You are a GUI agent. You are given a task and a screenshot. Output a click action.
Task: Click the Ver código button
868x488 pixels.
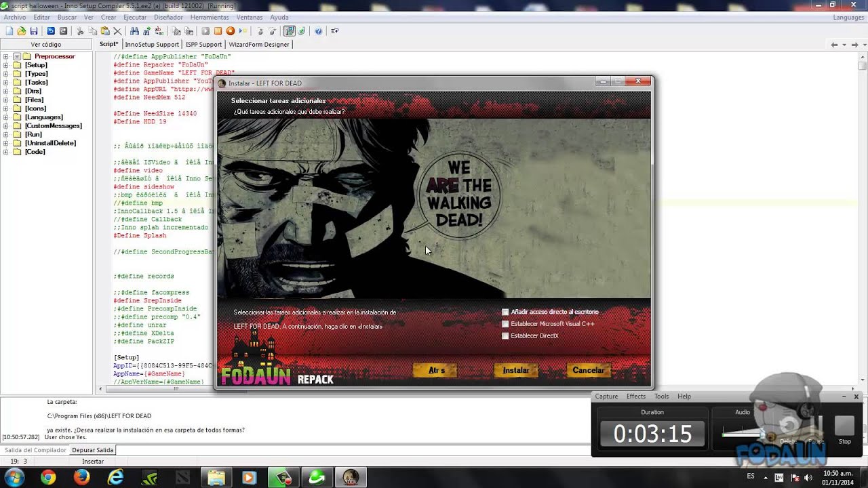coord(46,44)
